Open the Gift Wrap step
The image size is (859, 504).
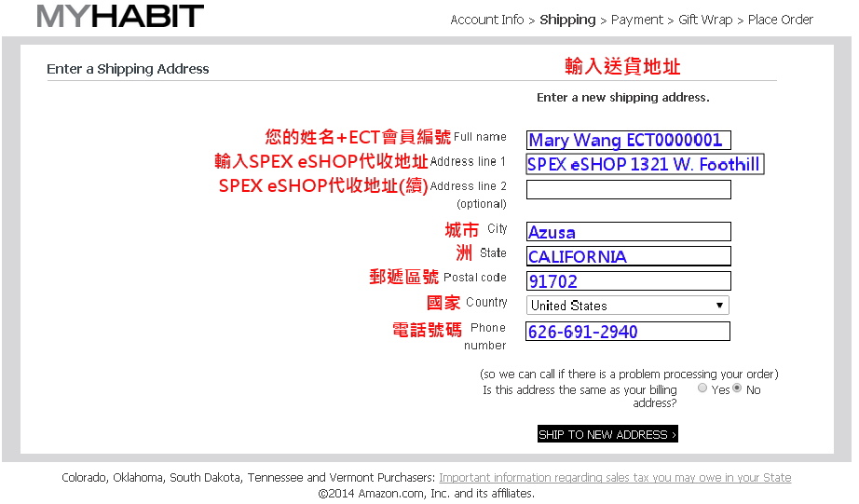coord(705,20)
